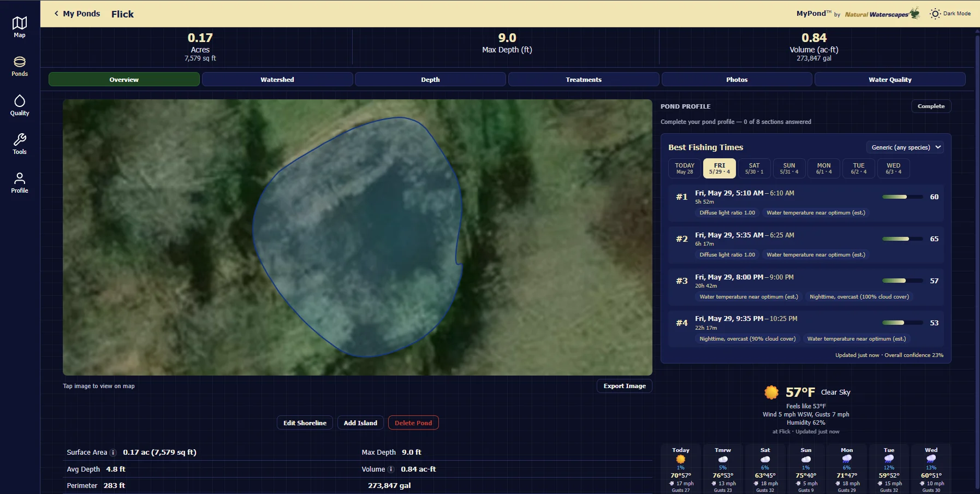The image size is (980, 494).
Task: Open the Water Quality tab
Action: click(x=890, y=80)
